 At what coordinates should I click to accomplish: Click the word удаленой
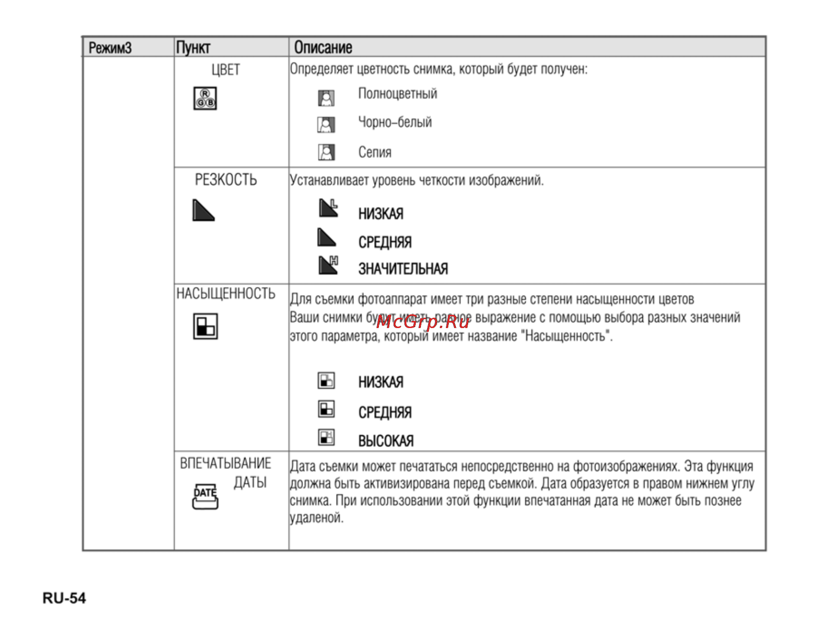(x=317, y=518)
